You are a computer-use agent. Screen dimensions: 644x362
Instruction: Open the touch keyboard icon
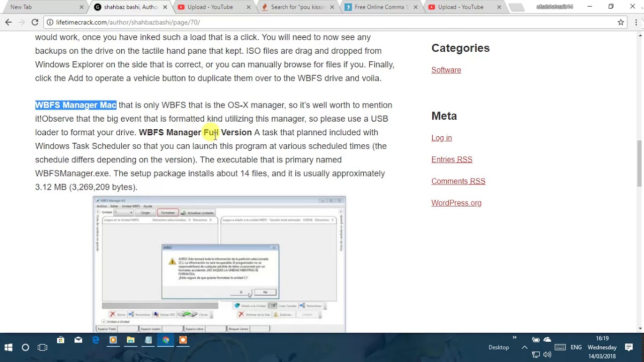pos(560,347)
